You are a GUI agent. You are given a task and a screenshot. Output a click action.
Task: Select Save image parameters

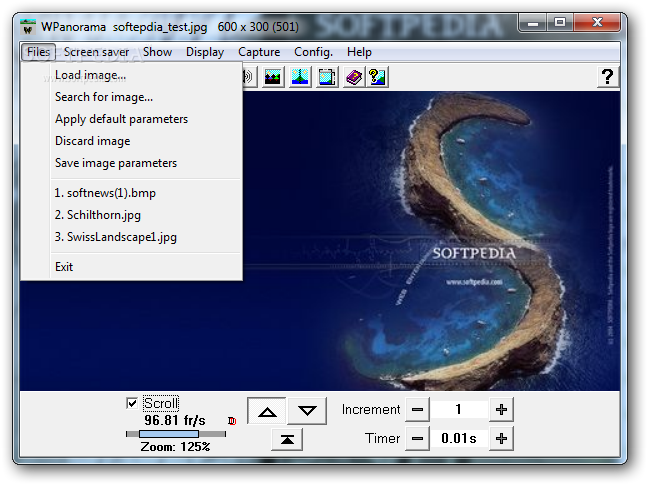point(131,163)
